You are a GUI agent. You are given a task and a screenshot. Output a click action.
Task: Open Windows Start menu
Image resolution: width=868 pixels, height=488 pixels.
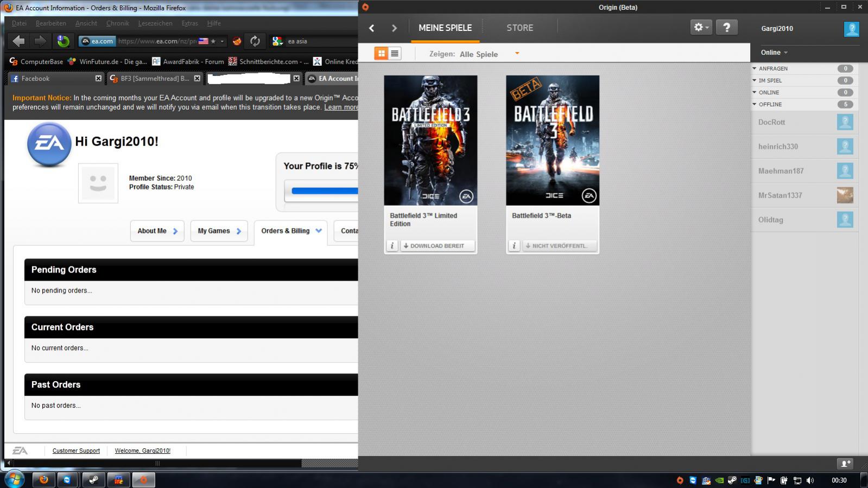14,479
